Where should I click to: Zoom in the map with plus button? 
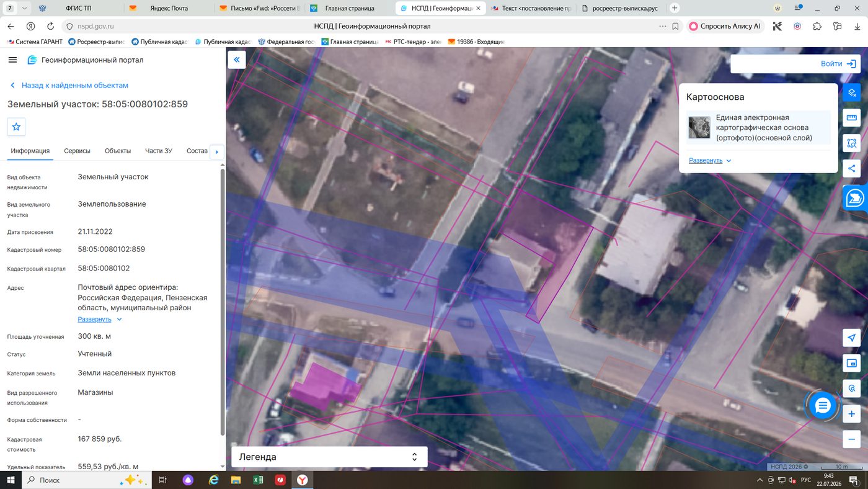click(x=852, y=414)
